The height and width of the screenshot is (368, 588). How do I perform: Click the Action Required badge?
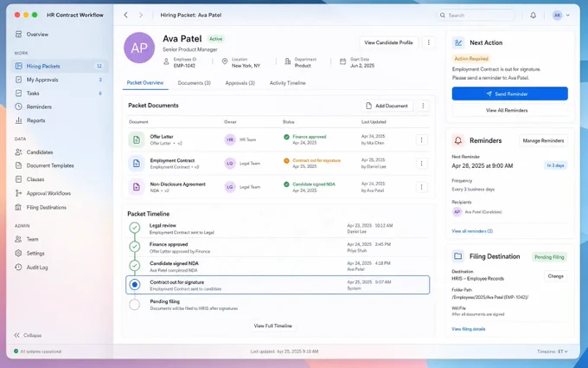(471, 59)
